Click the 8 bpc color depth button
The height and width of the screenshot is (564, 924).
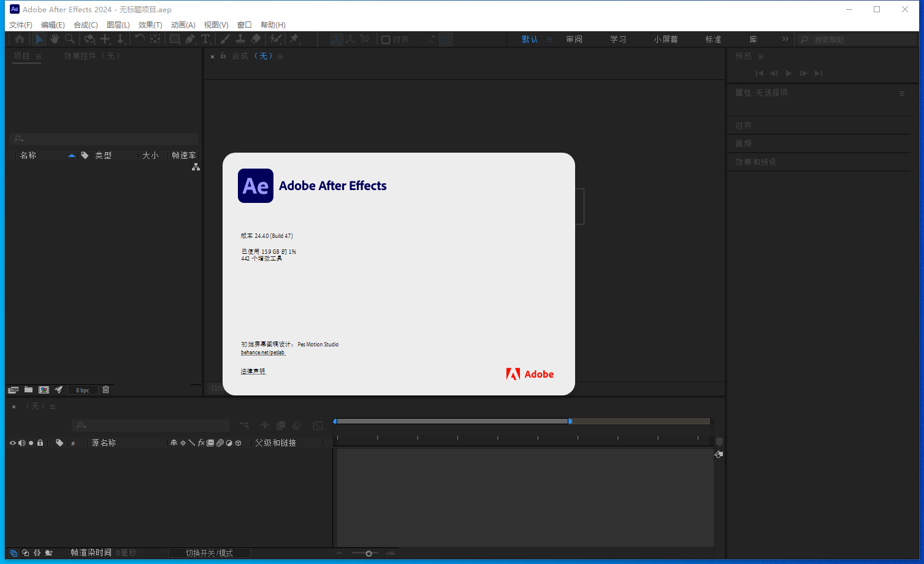[x=83, y=390]
